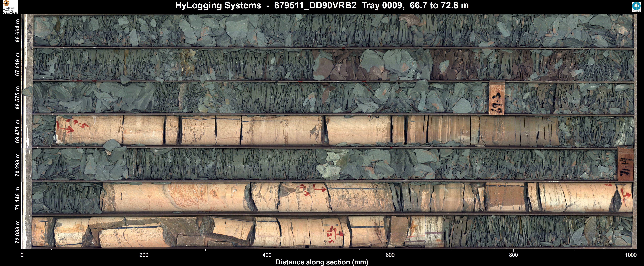Select the 72.033 m row label
644x266 pixels.
coord(18,232)
